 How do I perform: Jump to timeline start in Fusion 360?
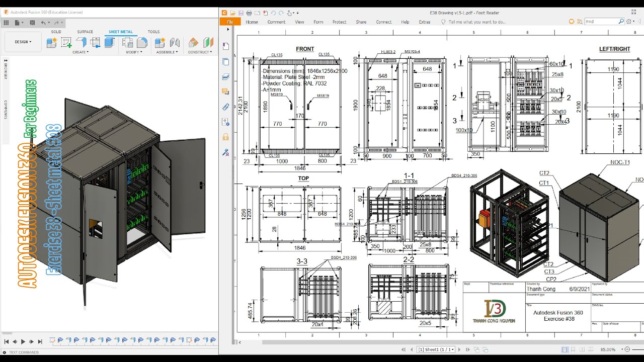tap(7, 342)
